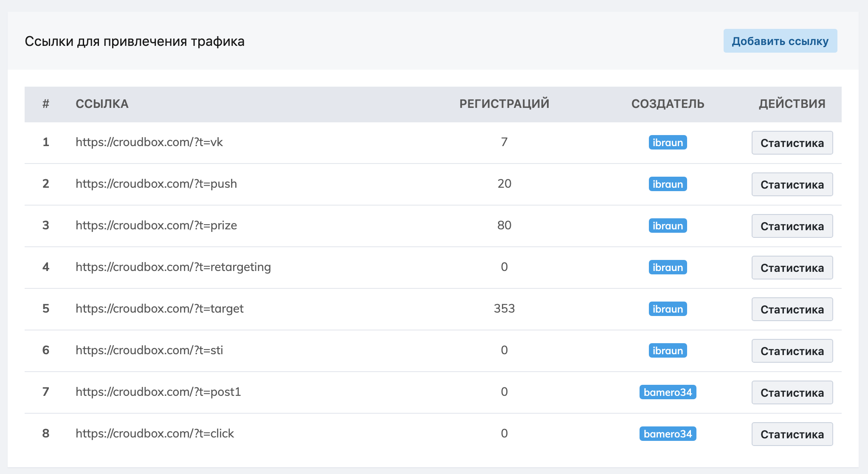
Task: Click the https://croudbox.com/?t=click link text
Action: point(155,433)
